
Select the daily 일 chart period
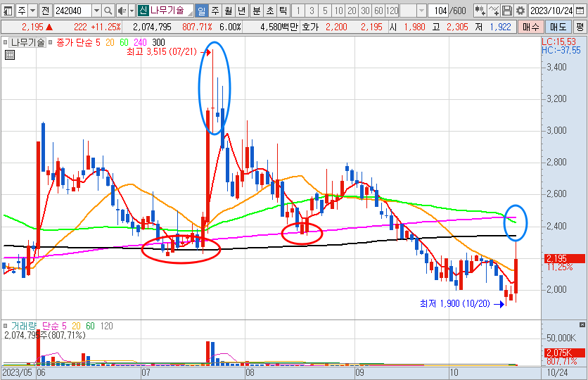click(x=202, y=11)
